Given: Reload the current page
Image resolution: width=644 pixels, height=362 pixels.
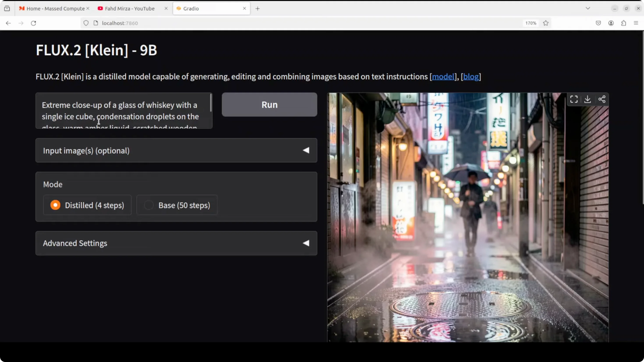Looking at the screenshot, I should coord(34,23).
